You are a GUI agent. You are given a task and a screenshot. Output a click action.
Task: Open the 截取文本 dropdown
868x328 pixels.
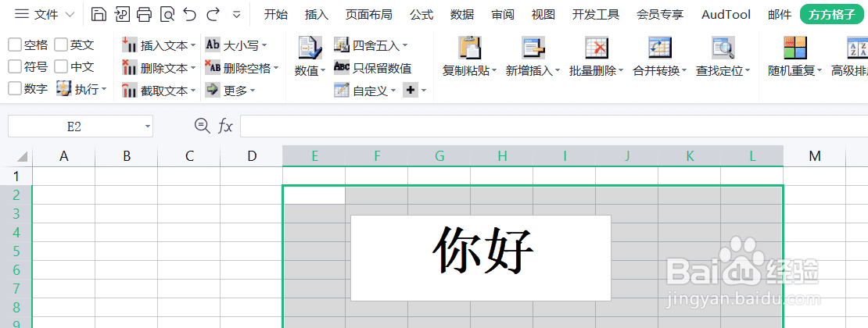pos(159,91)
